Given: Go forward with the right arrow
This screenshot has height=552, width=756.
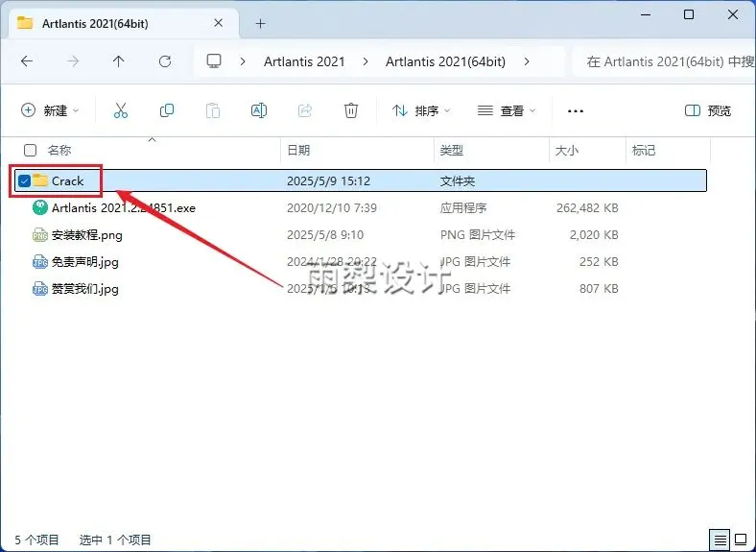Looking at the screenshot, I should (73, 61).
